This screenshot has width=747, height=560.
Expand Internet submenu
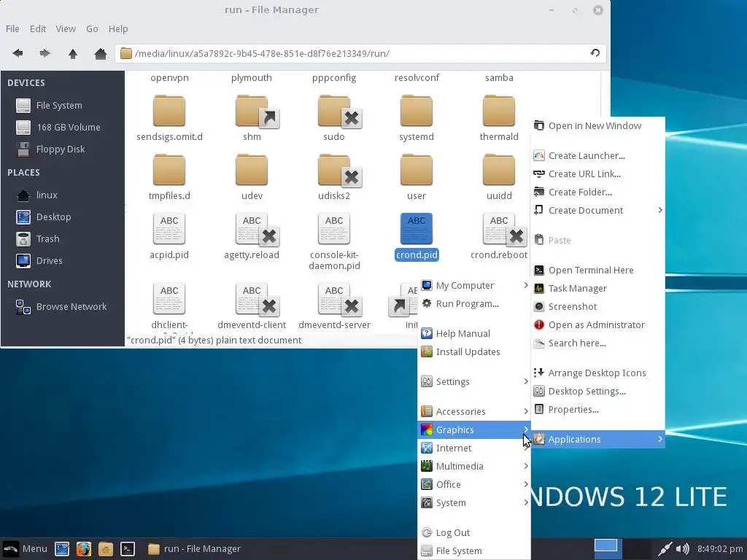(x=474, y=448)
